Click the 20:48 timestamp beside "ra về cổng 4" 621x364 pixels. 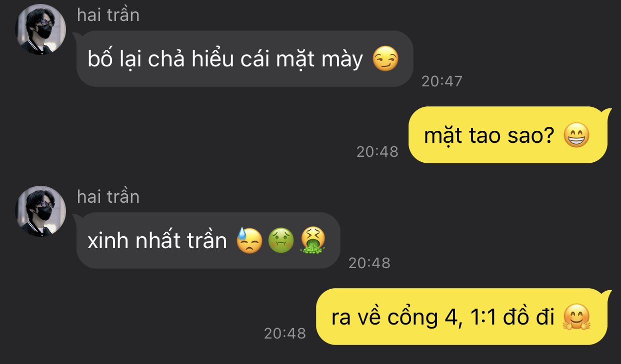click(x=285, y=333)
